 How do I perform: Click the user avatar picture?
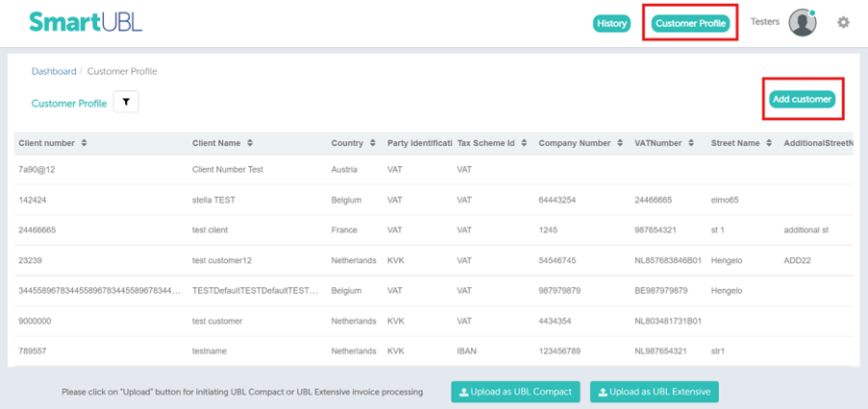(803, 23)
